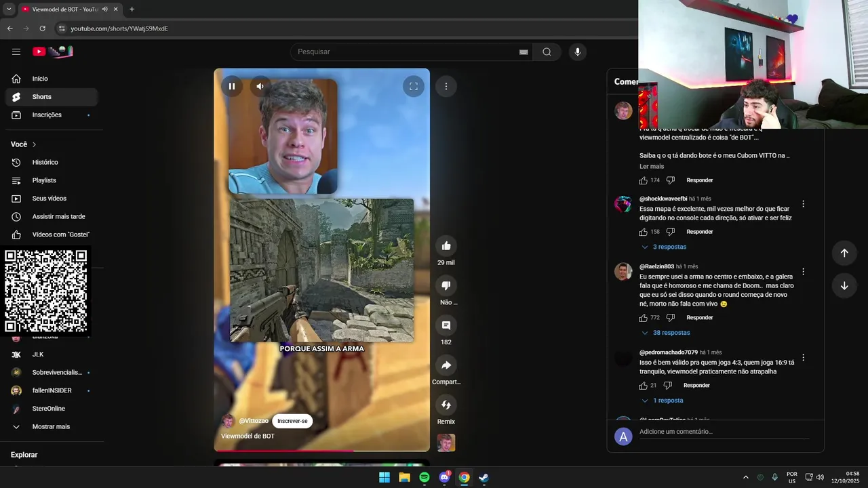Dislike the Short video
868x488 pixels.
click(x=446, y=286)
